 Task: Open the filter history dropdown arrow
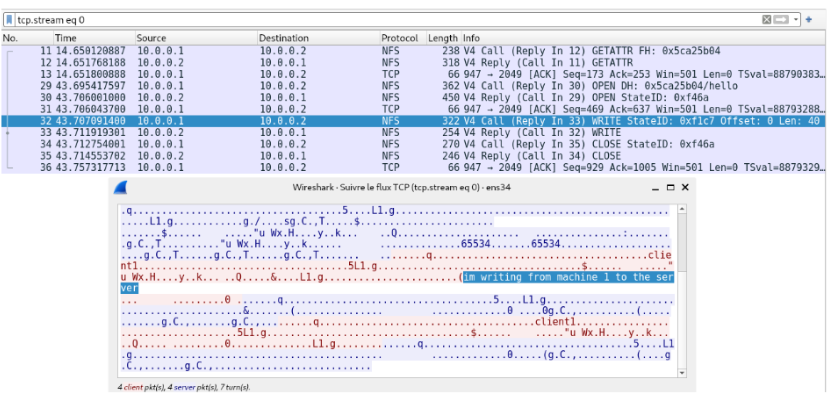pos(796,19)
